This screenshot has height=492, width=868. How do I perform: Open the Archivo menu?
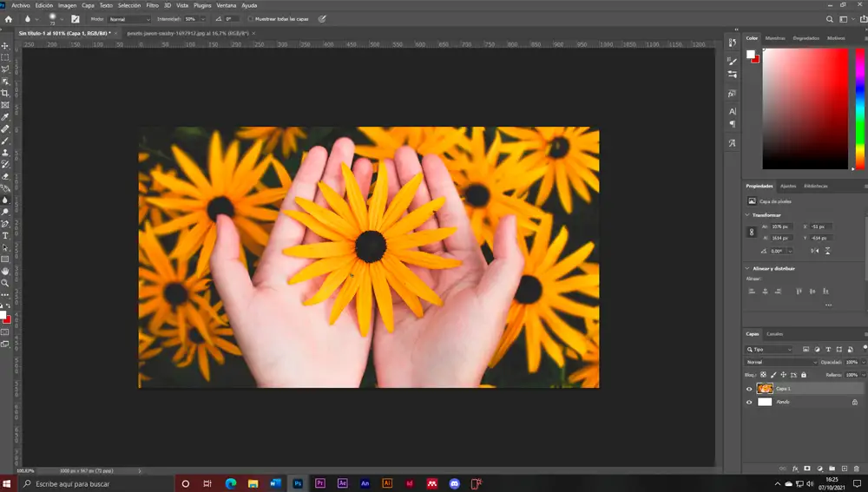coord(21,5)
